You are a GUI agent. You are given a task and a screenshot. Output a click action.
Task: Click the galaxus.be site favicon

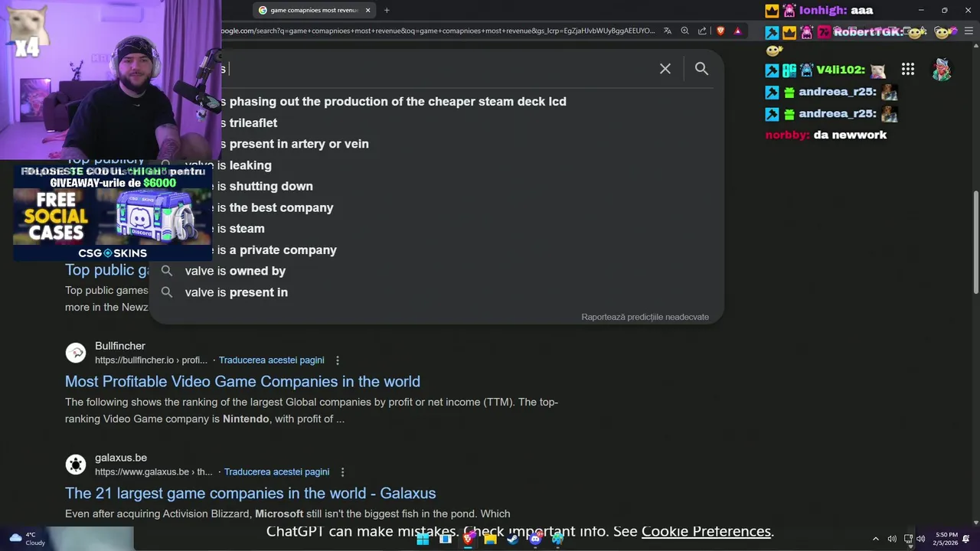point(76,465)
